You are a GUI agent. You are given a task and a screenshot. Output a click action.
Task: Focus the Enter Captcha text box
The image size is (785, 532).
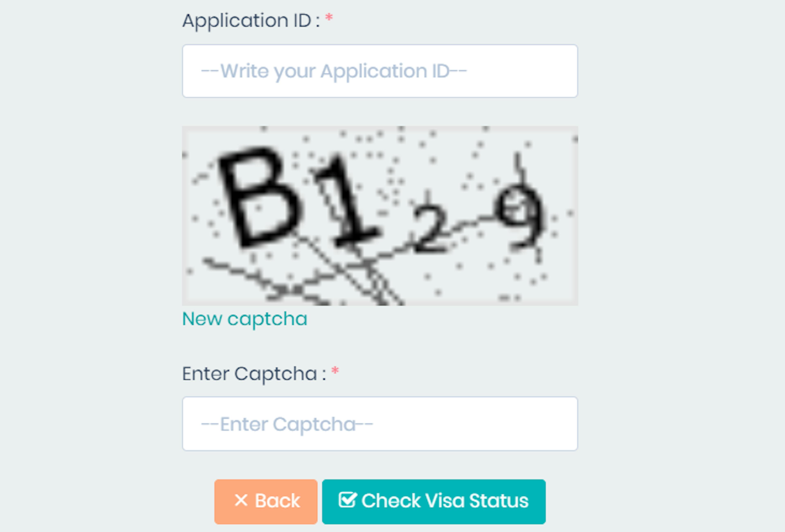[x=380, y=424]
